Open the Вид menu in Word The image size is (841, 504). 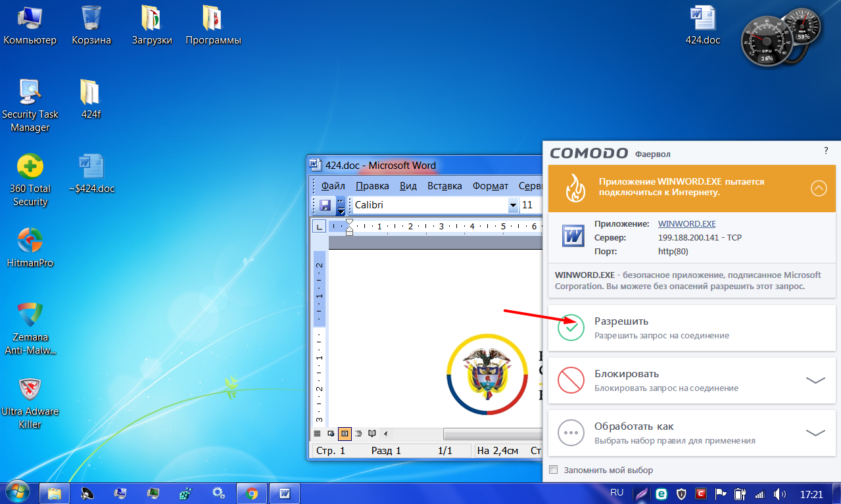408,185
